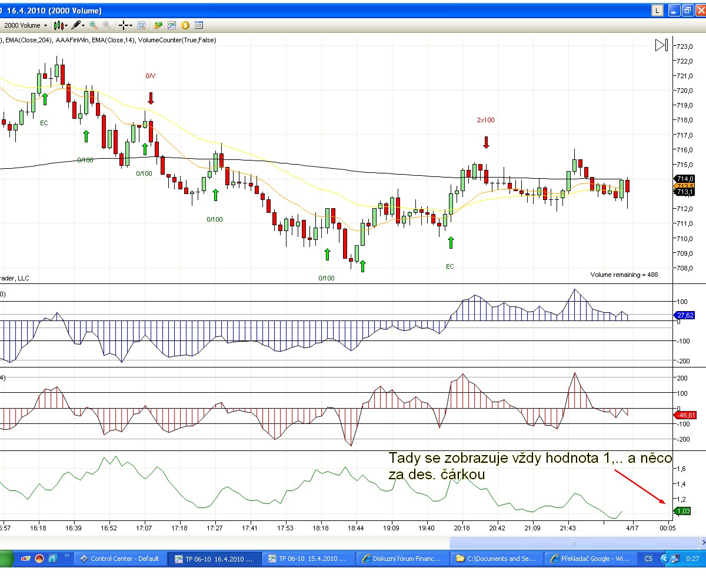Switch to Control Center - Default taskbar window
The height and width of the screenshot is (588, 706).
(120, 559)
